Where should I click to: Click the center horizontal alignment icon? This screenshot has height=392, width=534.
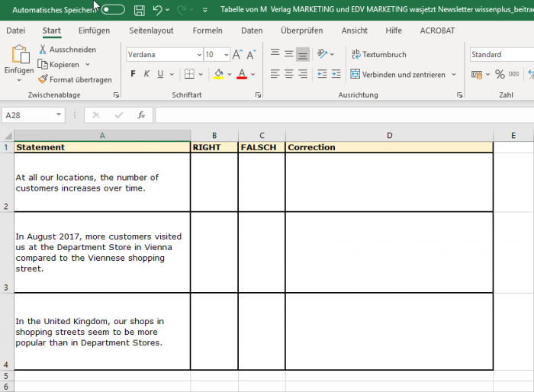[x=289, y=74]
